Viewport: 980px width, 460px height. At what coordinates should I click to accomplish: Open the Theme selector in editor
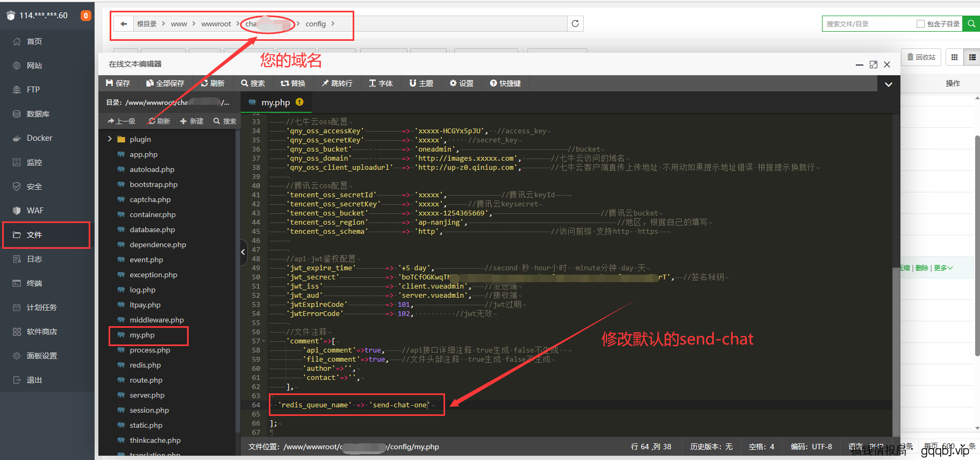(x=421, y=83)
